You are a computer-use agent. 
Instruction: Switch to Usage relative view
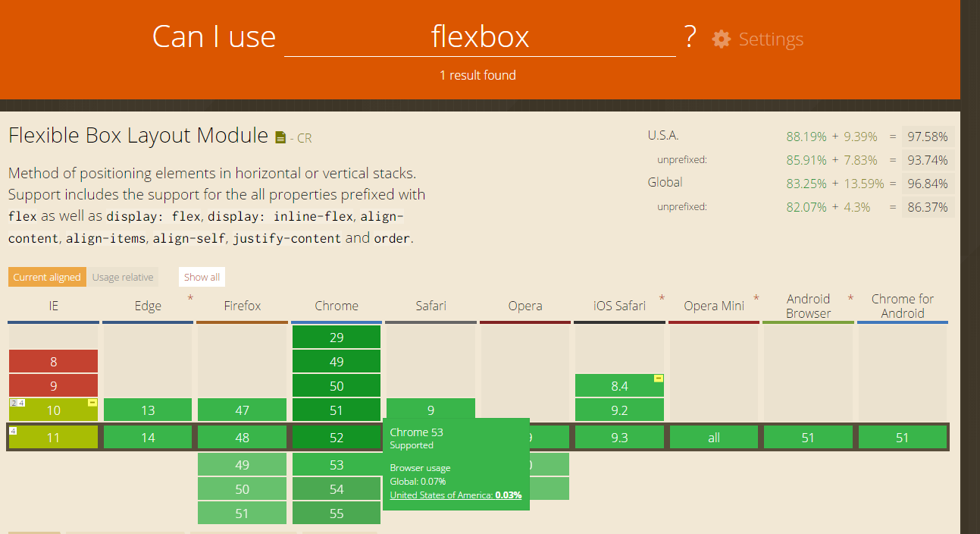point(123,277)
